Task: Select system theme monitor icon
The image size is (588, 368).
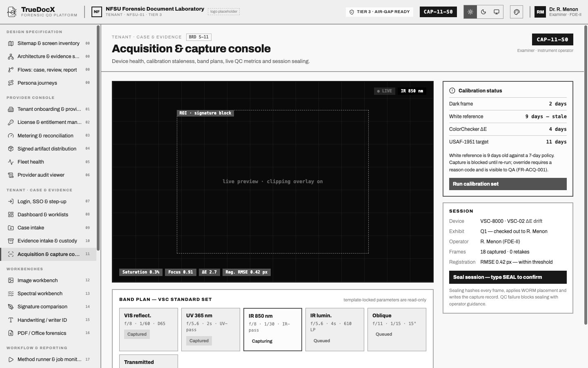Action: click(x=497, y=12)
